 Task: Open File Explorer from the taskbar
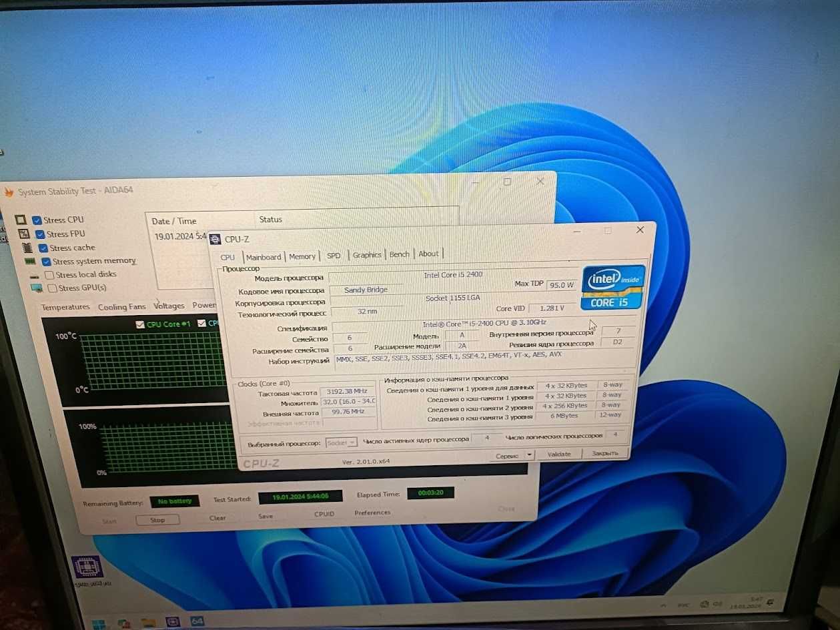[x=147, y=623]
